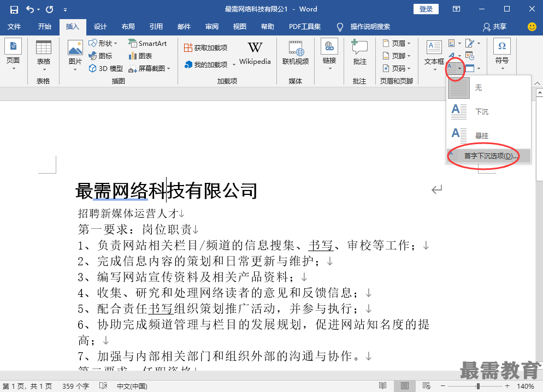Click the zoom slider handle
543x392 pixels.
[478, 386]
